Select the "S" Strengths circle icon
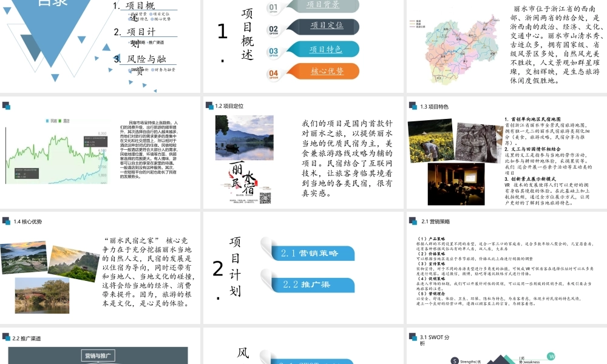Screen dimensions: 607x364 coord(454,360)
